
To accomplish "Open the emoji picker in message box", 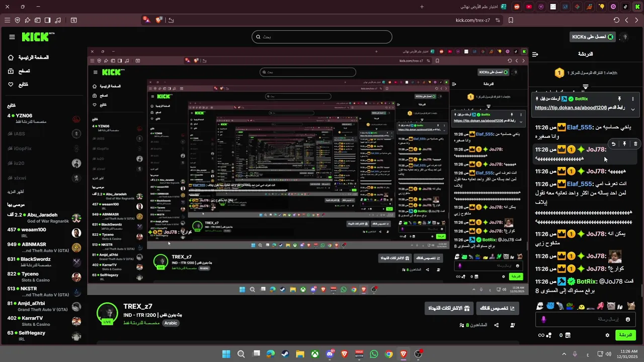I will pyautogui.click(x=628, y=319).
